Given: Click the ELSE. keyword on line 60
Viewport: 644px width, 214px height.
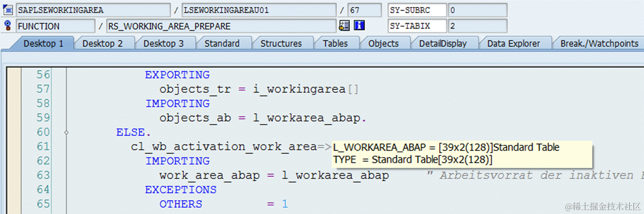Looking at the screenshot, I should (x=133, y=132).
